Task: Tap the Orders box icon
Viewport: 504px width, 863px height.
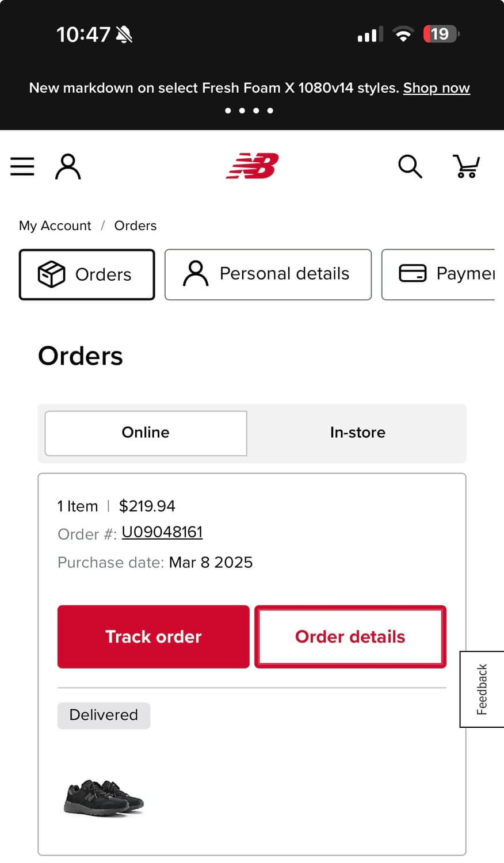Action: (51, 274)
